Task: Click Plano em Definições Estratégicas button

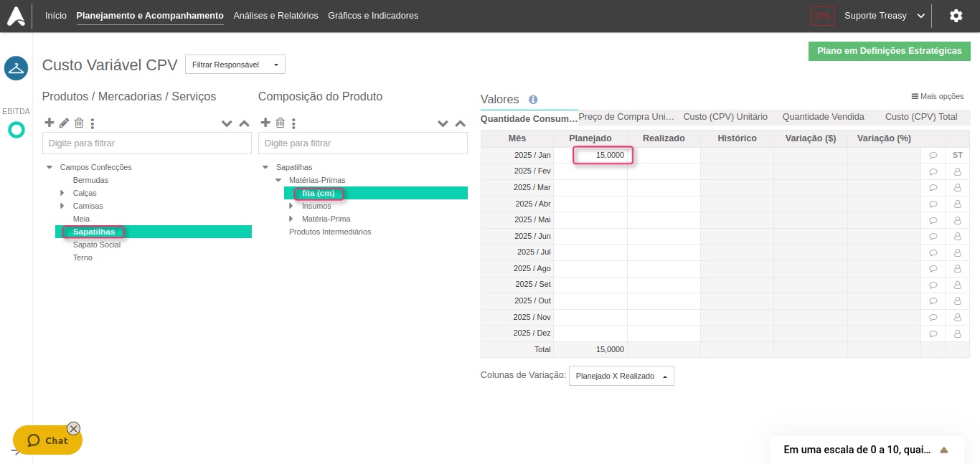Action: [x=889, y=51]
